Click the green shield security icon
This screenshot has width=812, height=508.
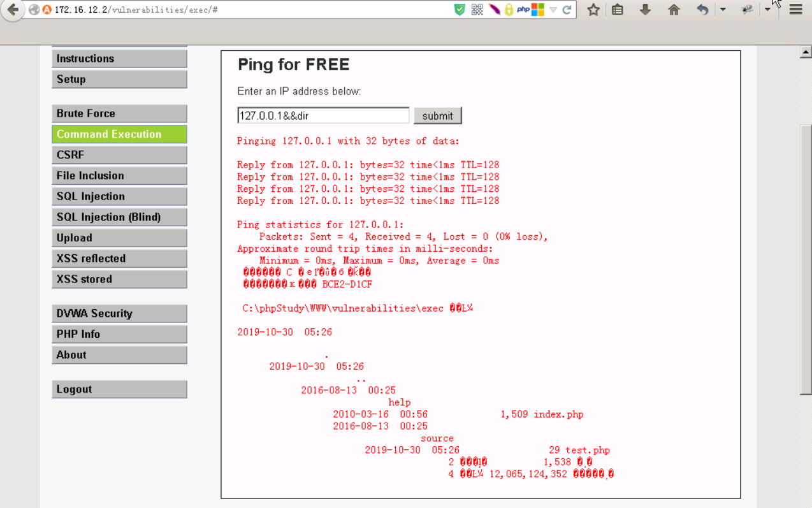click(459, 10)
